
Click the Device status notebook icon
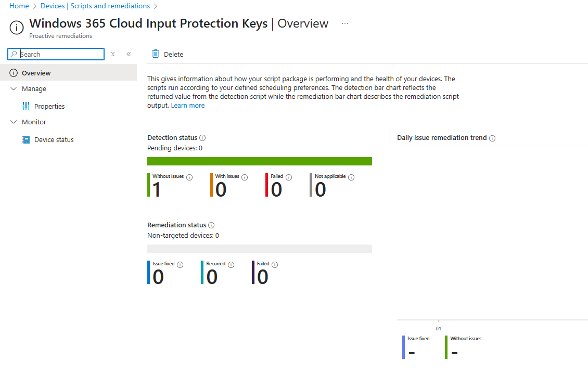click(26, 139)
